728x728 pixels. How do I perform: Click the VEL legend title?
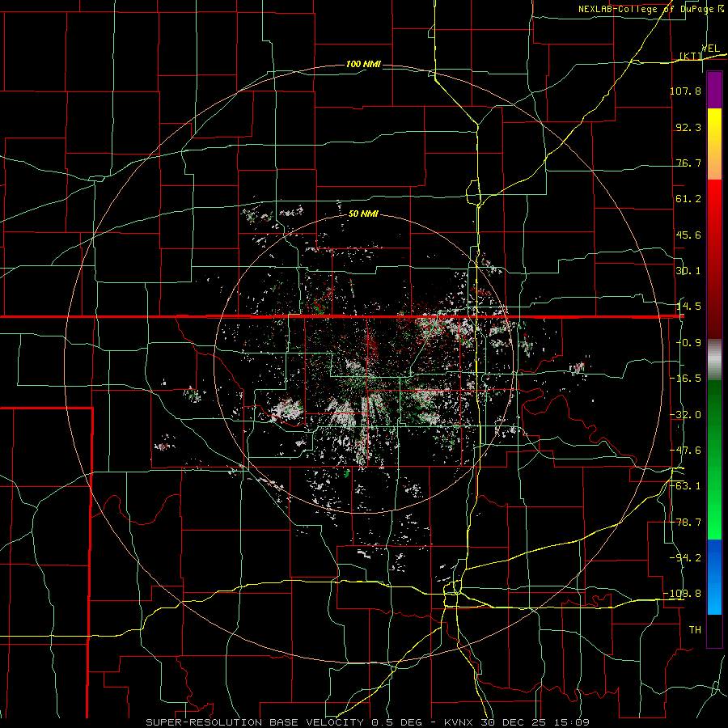click(x=710, y=49)
